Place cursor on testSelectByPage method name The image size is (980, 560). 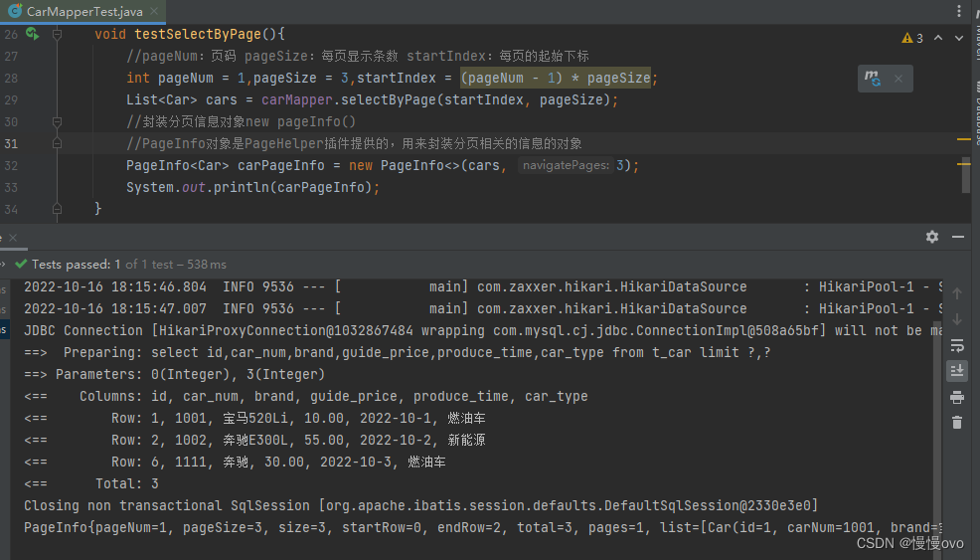click(x=198, y=34)
